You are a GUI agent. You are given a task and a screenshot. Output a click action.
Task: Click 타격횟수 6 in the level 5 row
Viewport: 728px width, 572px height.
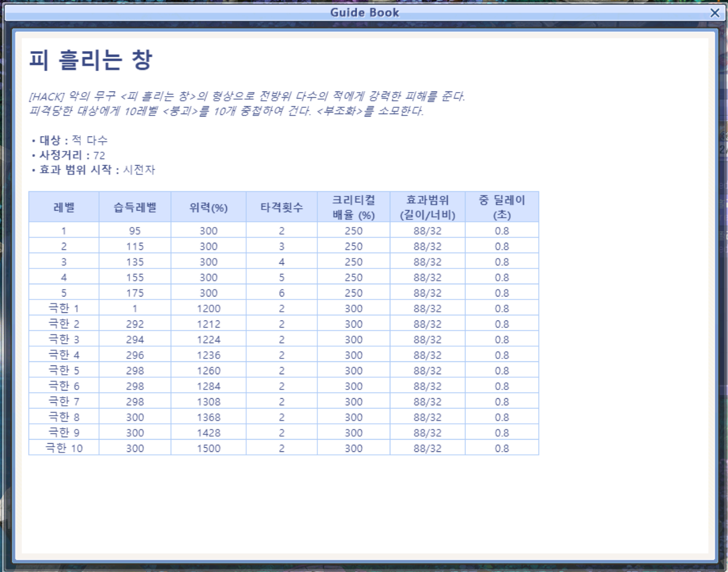281,293
